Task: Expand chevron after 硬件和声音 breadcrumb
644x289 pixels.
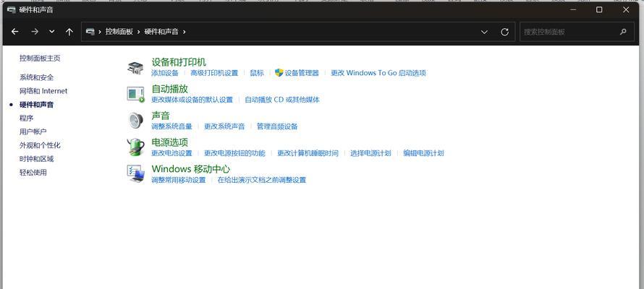Action: click(185, 32)
